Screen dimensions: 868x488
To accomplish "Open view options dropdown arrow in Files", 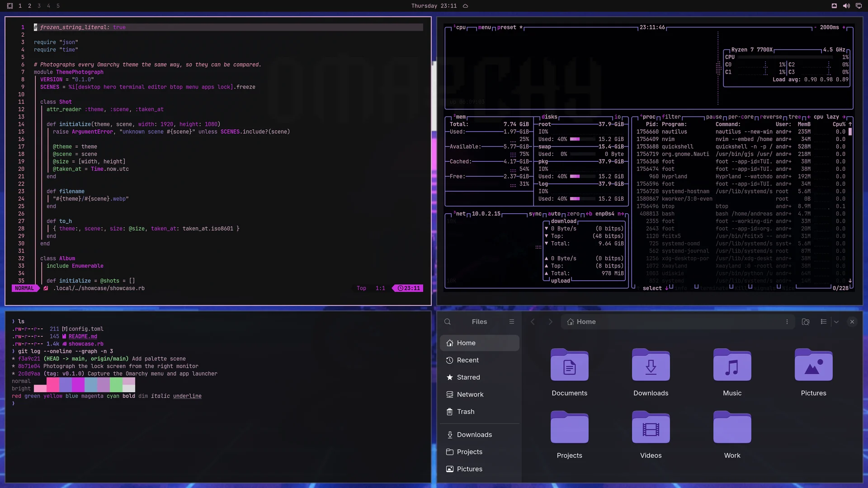I will pyautogui.click(x=836, y=322).
